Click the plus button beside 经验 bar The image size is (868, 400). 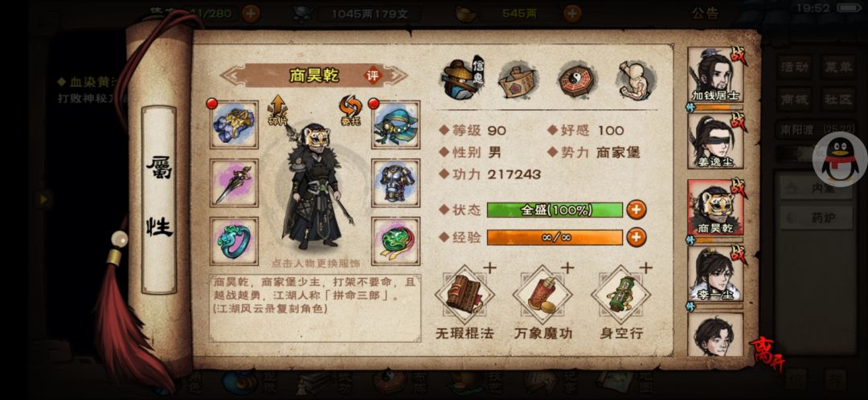[x=636, y=237]
